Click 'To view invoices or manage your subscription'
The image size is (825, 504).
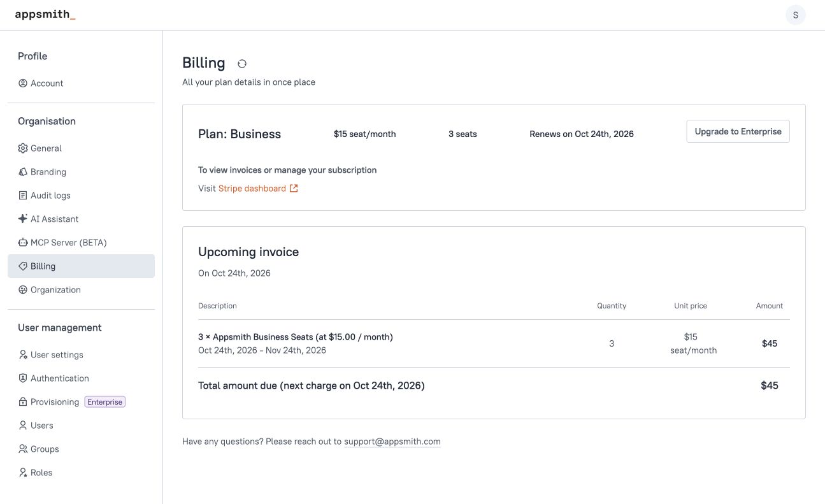[287, 170]
